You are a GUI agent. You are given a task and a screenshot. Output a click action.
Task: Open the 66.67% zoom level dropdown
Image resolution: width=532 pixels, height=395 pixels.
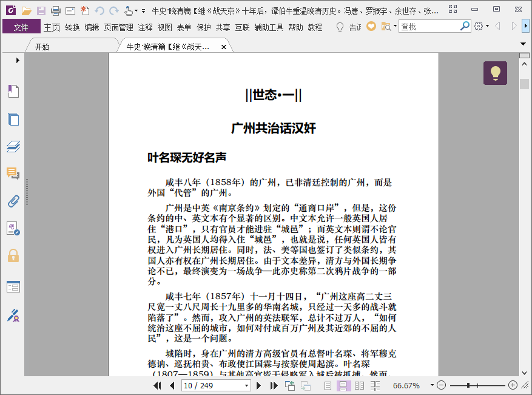click(432, 385)
